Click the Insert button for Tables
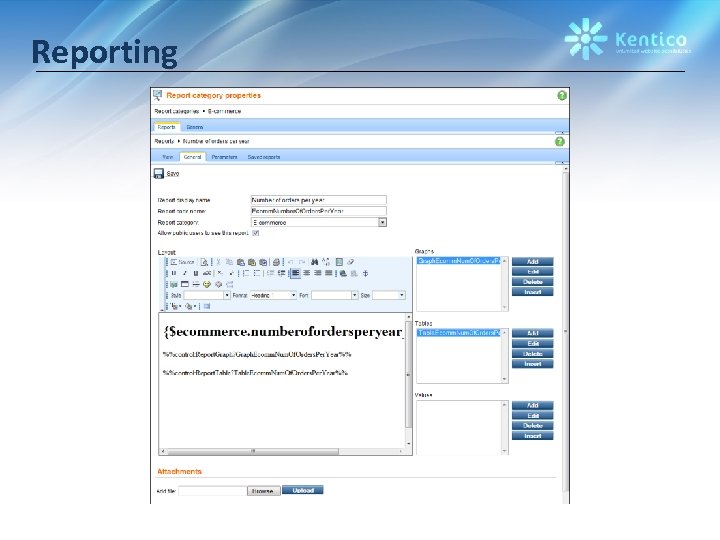Viewport: 720px width, 540px height. (533, 364)
